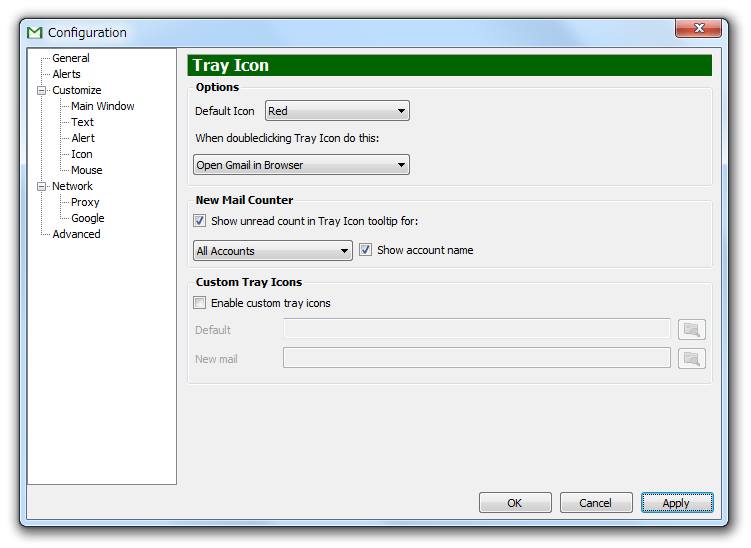
Task: Open Alert settings under Customize
Action: (x=83, y=138)
